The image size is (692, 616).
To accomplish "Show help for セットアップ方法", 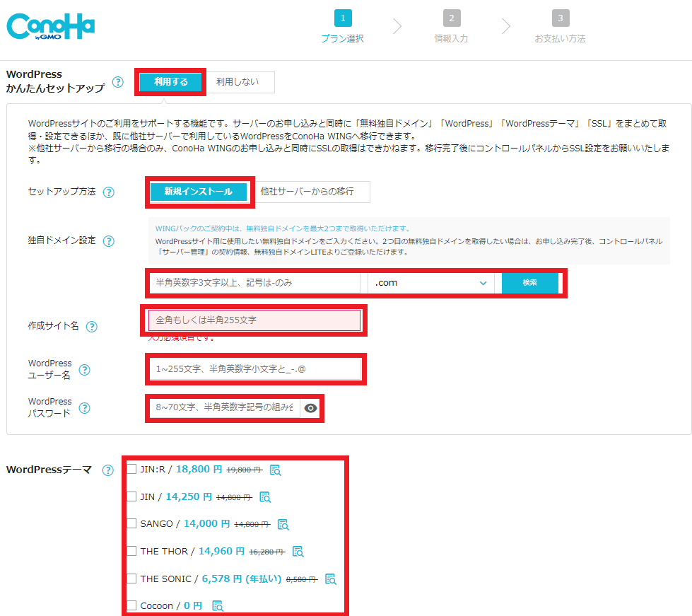I will click(109, 192).
